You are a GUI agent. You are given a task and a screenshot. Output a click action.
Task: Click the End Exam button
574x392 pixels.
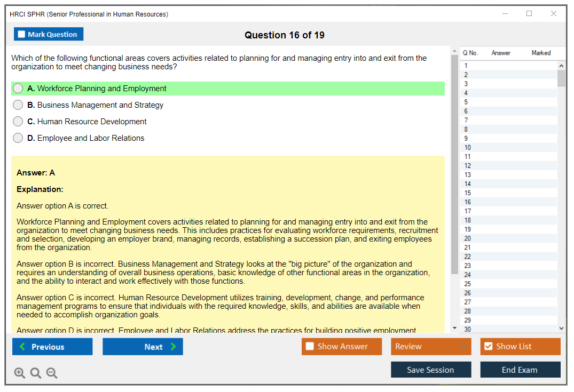point(520,370)
